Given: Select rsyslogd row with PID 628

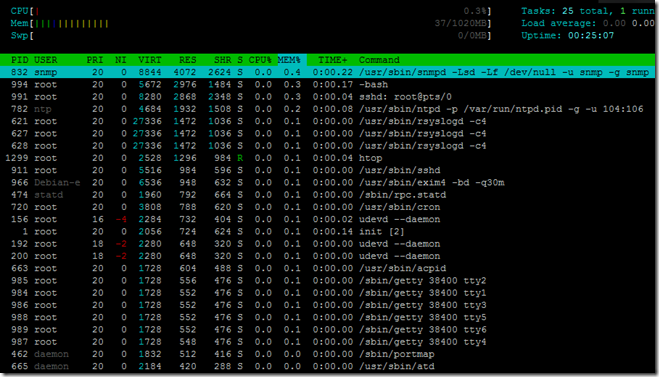Looking at the screenshot, I should [x=327, y=146].
